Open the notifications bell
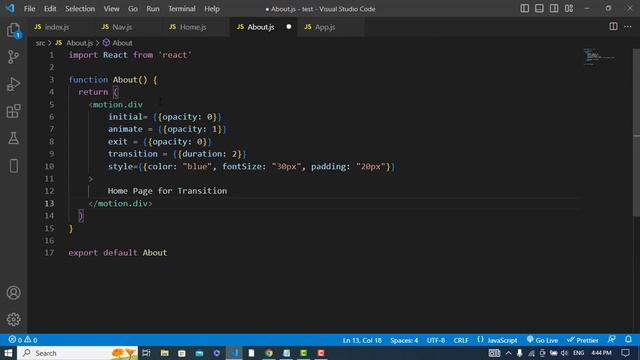This screenshot has width=640, height=360. pos(628,340)
